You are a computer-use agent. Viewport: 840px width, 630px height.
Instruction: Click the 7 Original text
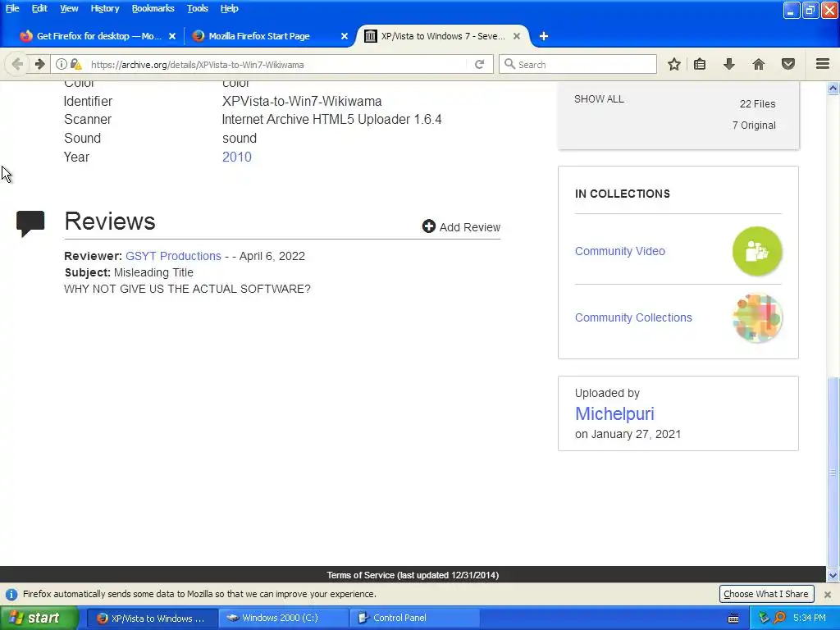click(x=754, y=126)
